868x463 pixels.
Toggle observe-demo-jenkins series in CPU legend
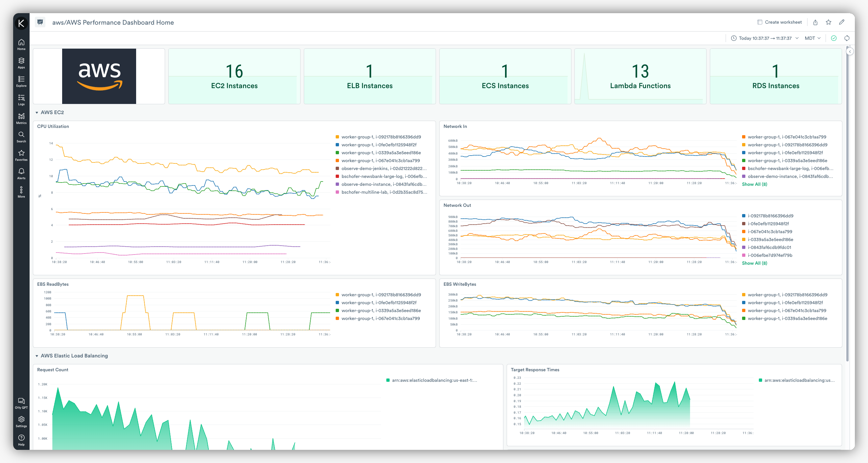click(x=381, y=168)
